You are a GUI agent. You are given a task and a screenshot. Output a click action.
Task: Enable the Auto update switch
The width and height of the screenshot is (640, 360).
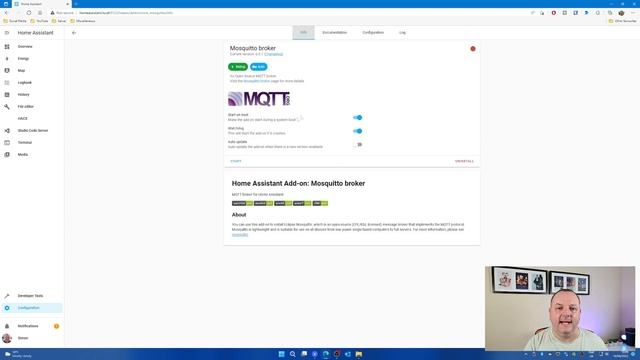pos(358,144)
